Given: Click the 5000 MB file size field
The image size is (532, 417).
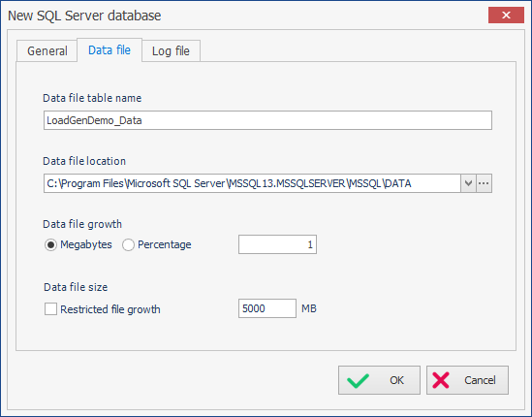Looking at the screenshot, I should (267, 308).
